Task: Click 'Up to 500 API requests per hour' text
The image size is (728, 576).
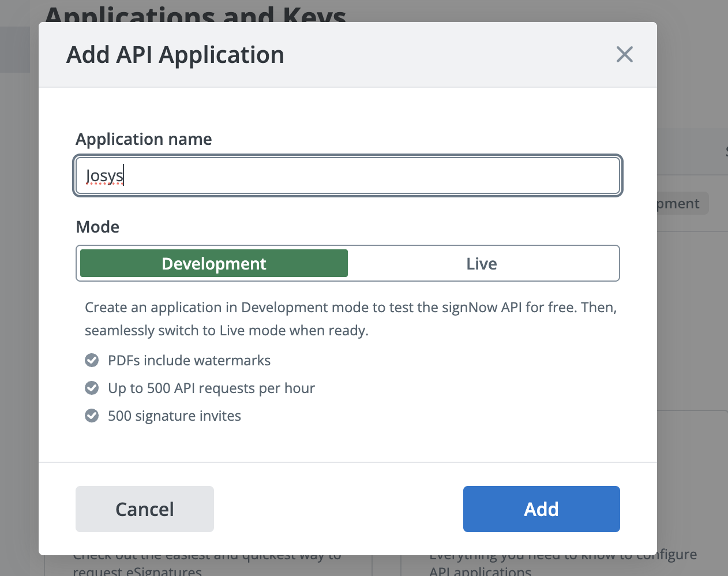Action: point(211,388)
